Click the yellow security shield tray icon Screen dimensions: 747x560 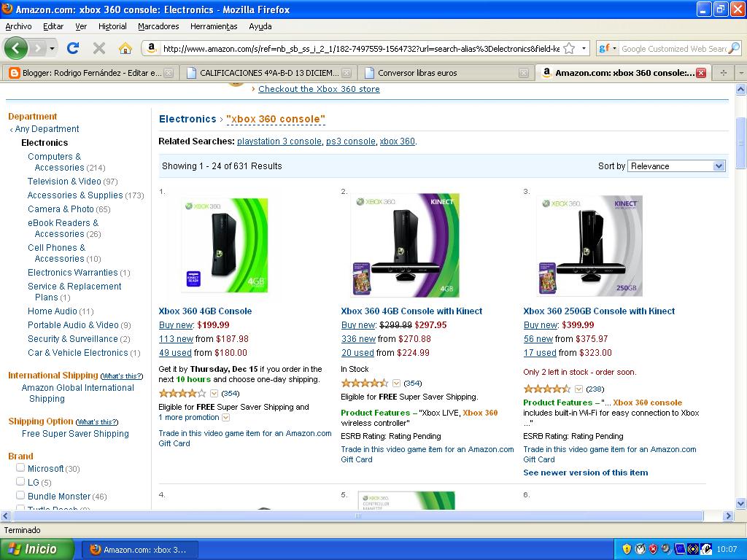pos(627,550)
